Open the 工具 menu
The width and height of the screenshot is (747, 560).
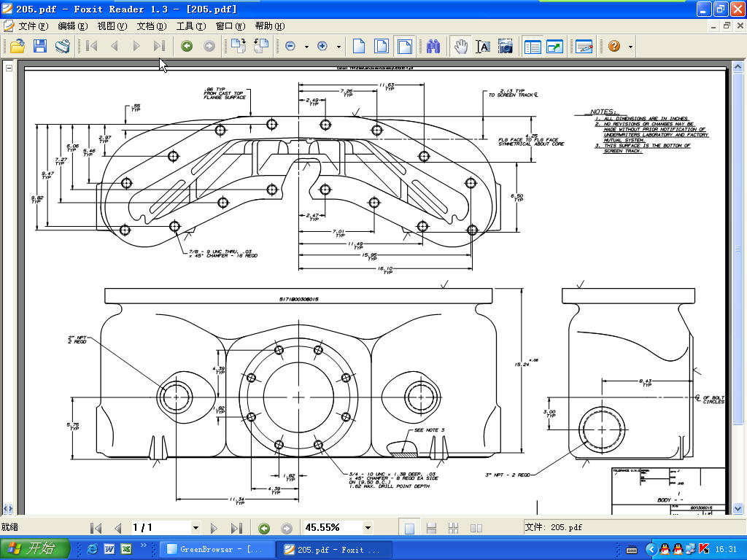pyautogui.click(x=191, y=26)
